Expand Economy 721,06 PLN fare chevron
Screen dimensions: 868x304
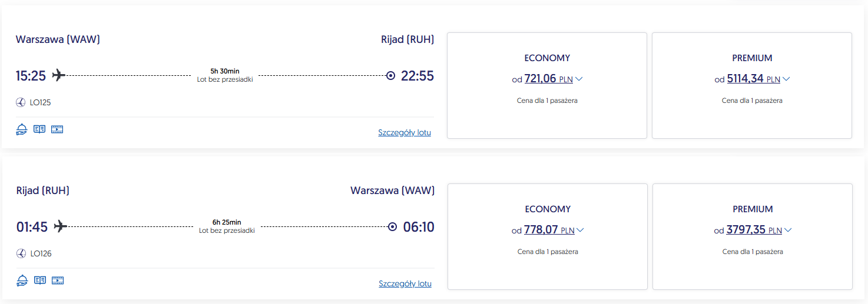579,79
